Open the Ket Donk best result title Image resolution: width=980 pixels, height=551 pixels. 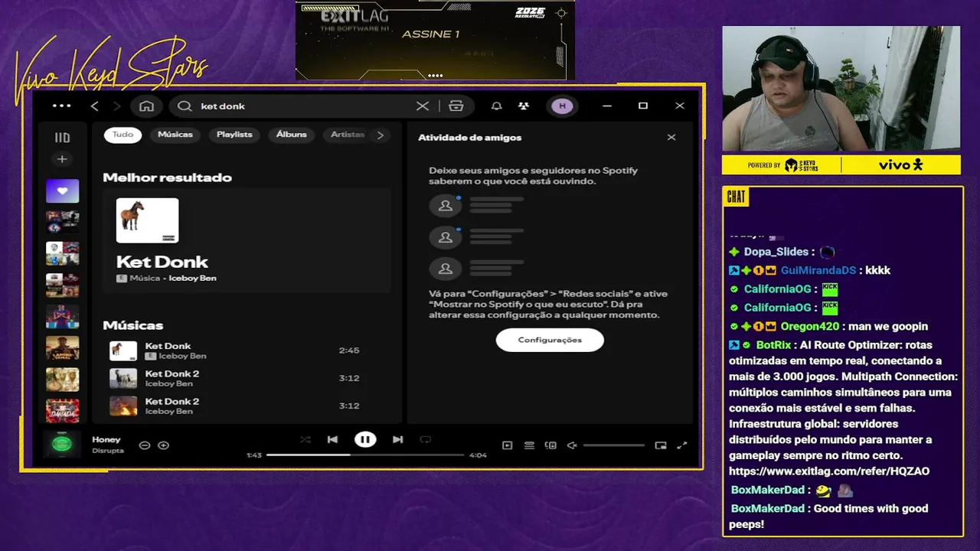162,262
